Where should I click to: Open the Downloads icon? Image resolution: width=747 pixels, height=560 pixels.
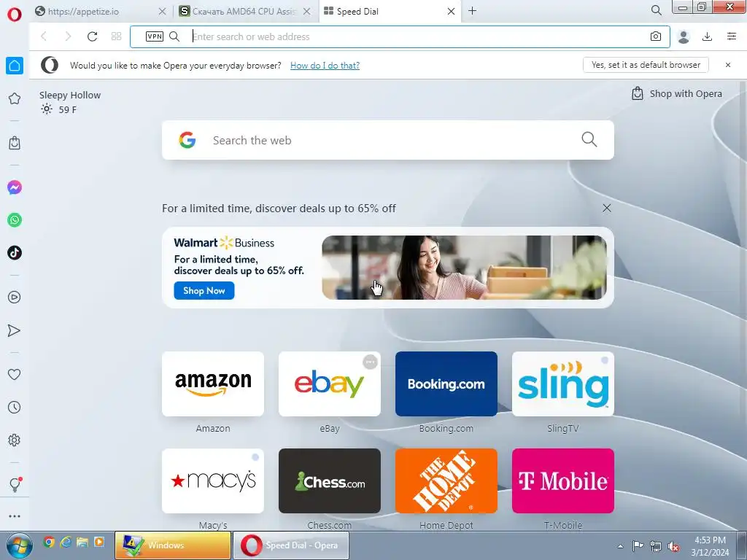click(707, 36)
